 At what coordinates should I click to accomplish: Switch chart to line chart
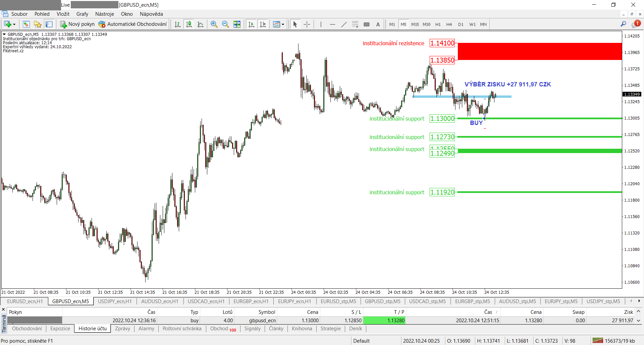[201, 24]
